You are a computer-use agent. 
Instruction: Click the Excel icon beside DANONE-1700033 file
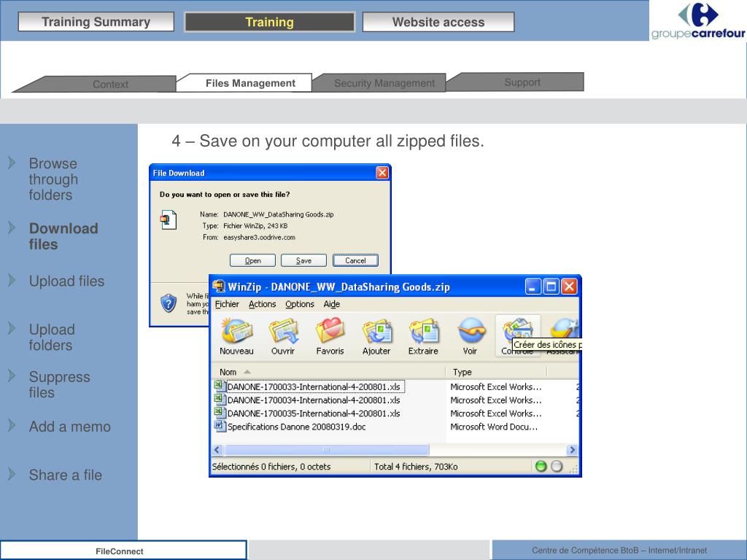[x=219, y=386]
